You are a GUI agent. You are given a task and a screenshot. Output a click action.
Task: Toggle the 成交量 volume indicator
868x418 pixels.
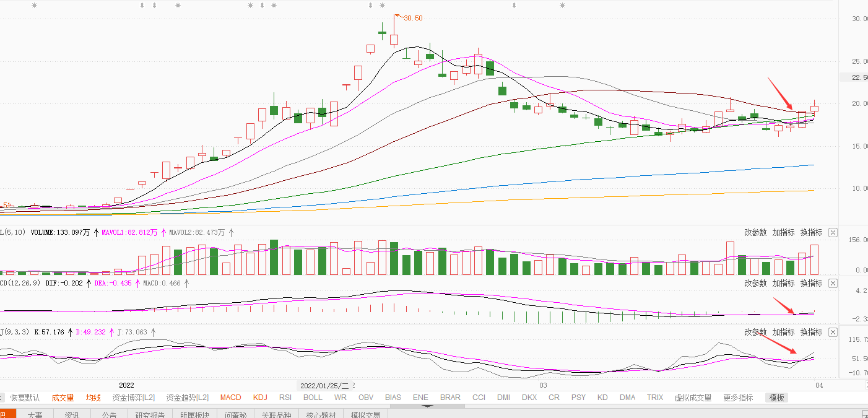(63, 398)
